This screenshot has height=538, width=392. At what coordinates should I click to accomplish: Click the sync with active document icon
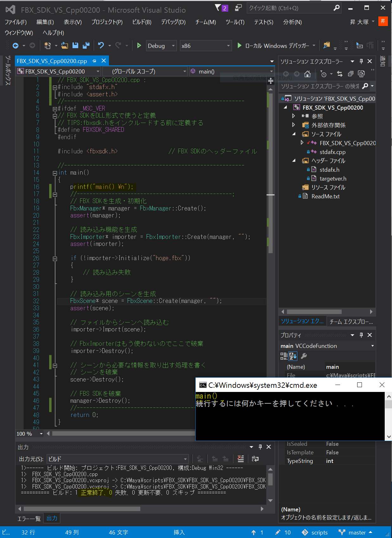click(x=340, y=74)
